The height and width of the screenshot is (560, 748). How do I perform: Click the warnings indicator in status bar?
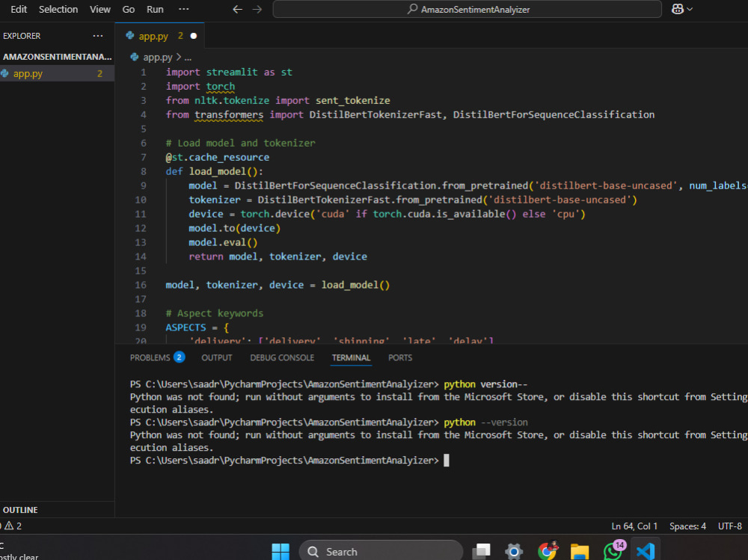pyautogui.click(x=13, y=526)
